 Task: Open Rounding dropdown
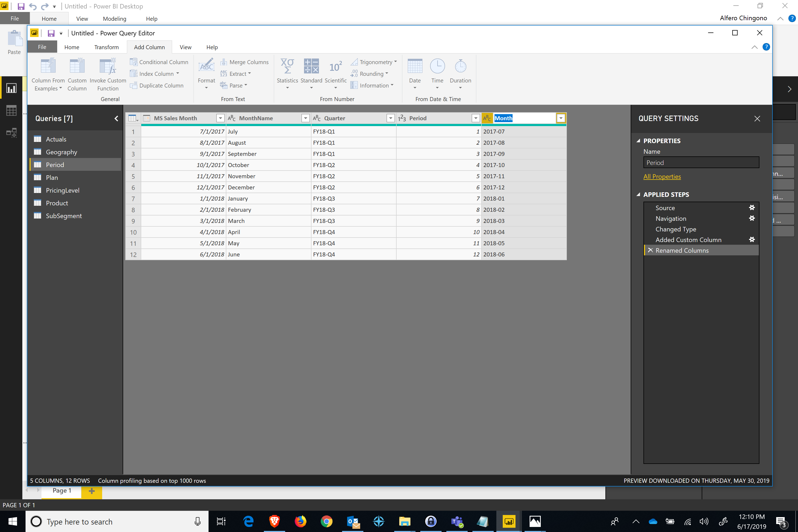point(369,74)
